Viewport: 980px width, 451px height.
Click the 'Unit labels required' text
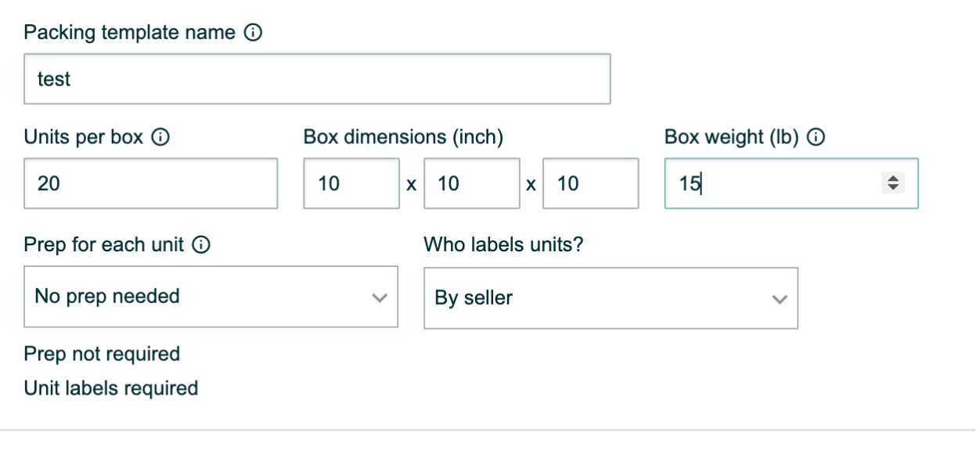(x=111, y=388)
